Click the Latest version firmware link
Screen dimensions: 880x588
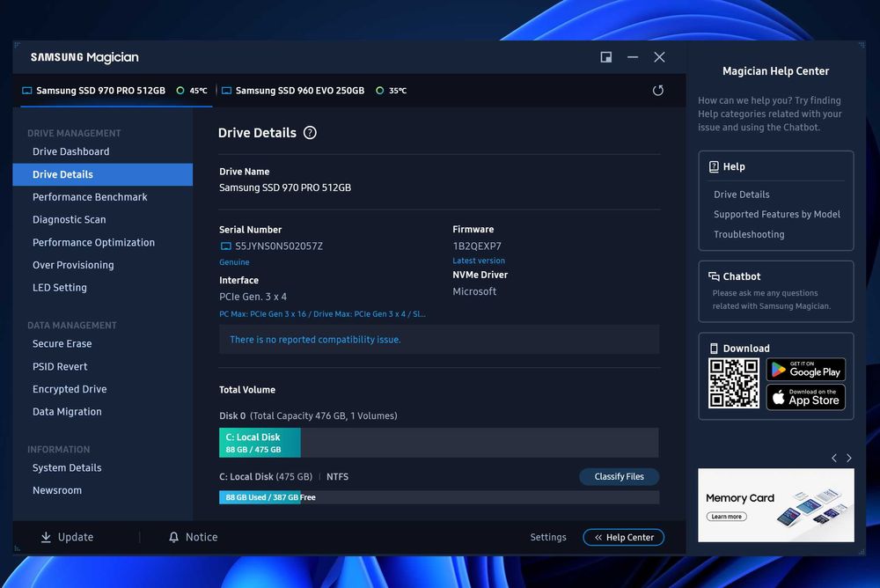coord(479,261)
